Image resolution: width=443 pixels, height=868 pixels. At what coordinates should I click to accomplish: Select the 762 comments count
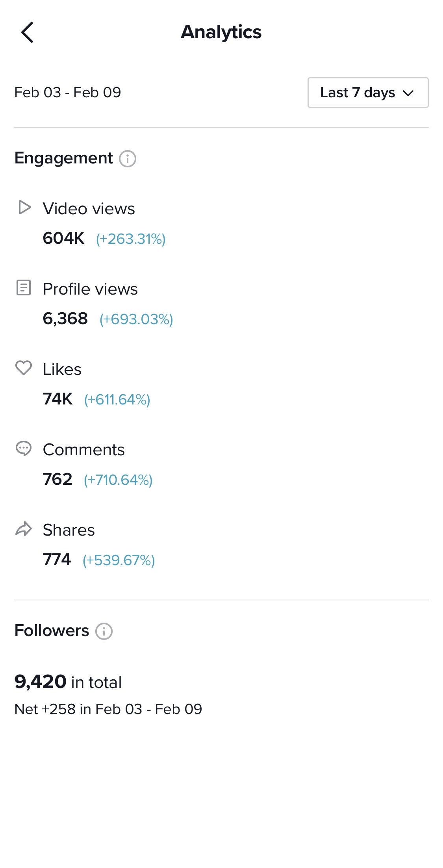coord(57,479)
